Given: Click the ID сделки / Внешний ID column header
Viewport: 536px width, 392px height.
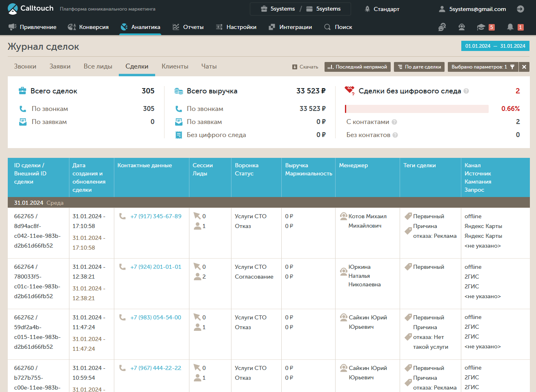Looking at the screenshot, I should pos(38,177).
